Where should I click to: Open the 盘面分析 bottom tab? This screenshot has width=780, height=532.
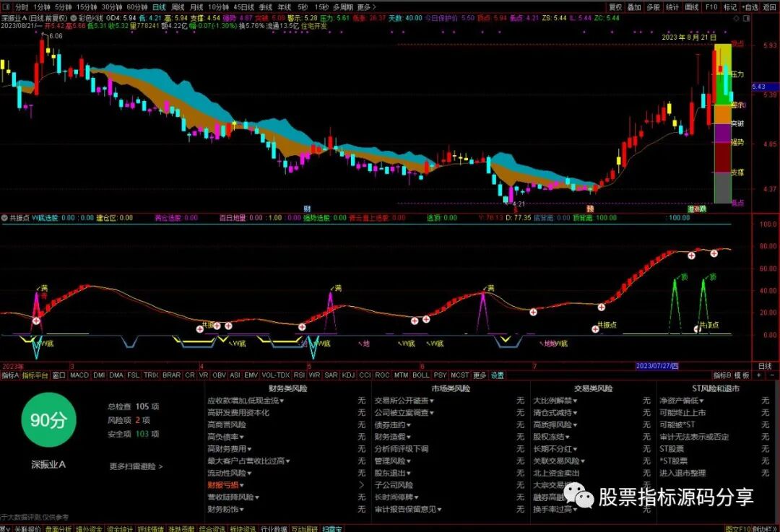point(58,528)
